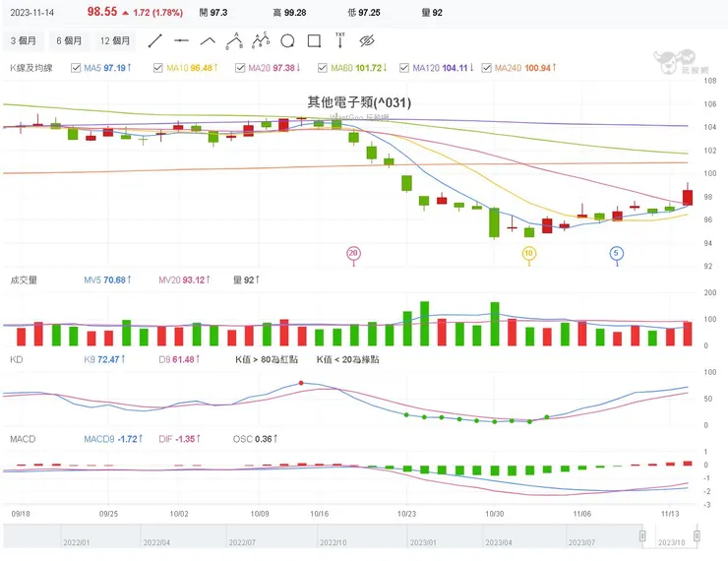Uncheck the MA120 moving average checkbox
Screen dimensions: 728x561
pyautogui.click(x=404, y=68)
